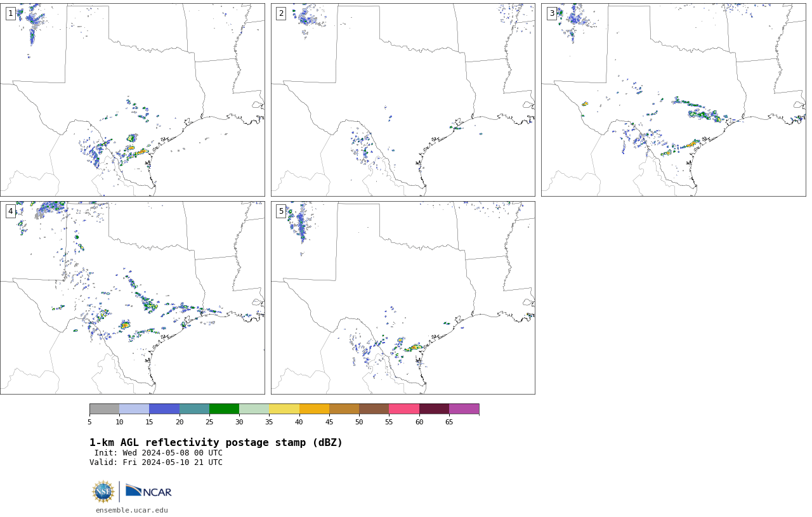
Task: Click the brown 50-55 dBZ swatch
Action: (374, 409)
